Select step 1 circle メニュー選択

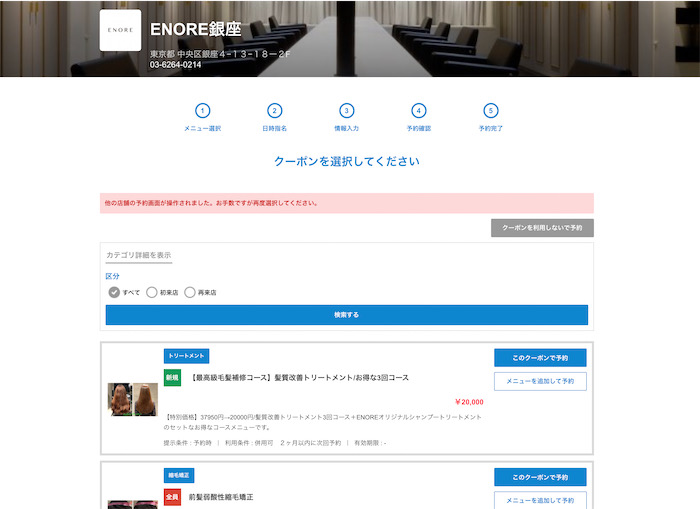click(203, 111)
